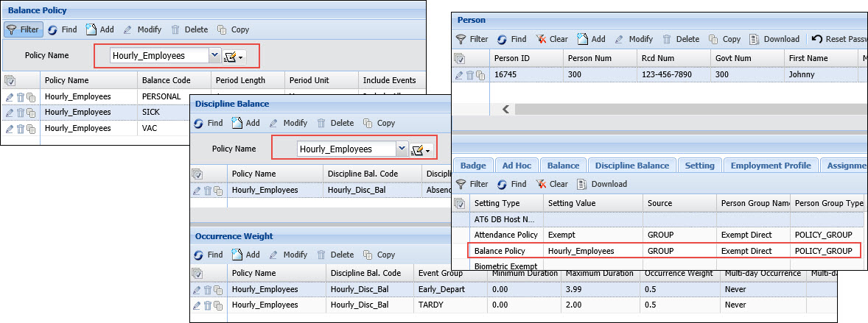Click Copy in the Discipline Balance toolbar

380,123
